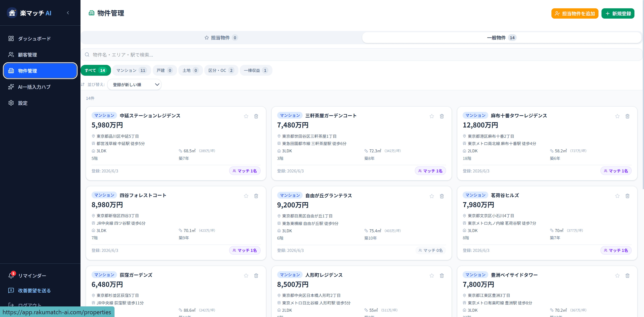The height and width of the screenshot is (317, 644).
Task: Click マッチ 1名 on 四谷フォレストコート card
Action: (245, 250)
